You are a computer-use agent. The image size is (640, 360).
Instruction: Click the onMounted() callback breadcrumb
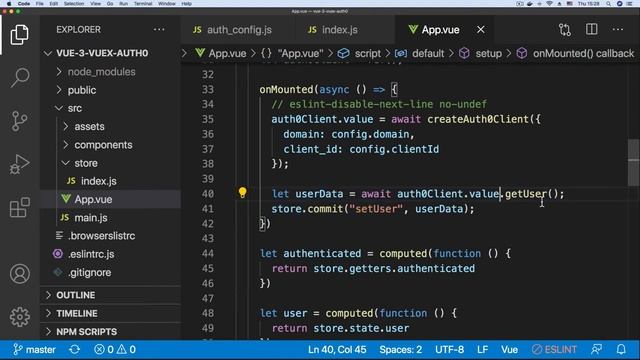[x=576, y=53]
